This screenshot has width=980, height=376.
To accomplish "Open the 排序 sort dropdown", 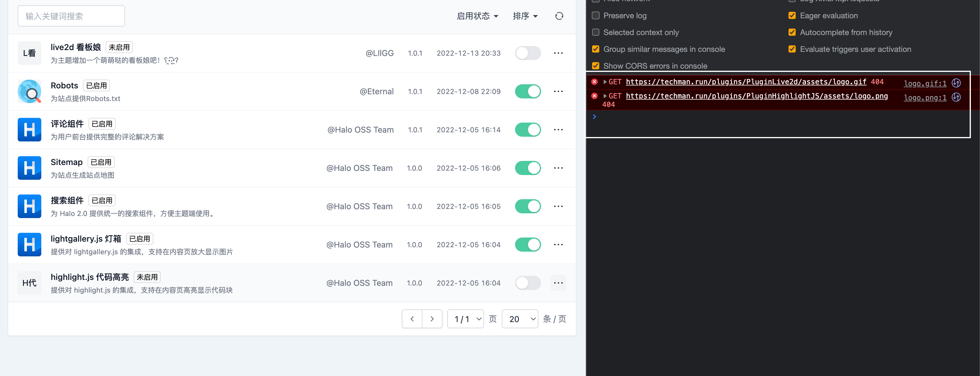I will click(525, 16).
